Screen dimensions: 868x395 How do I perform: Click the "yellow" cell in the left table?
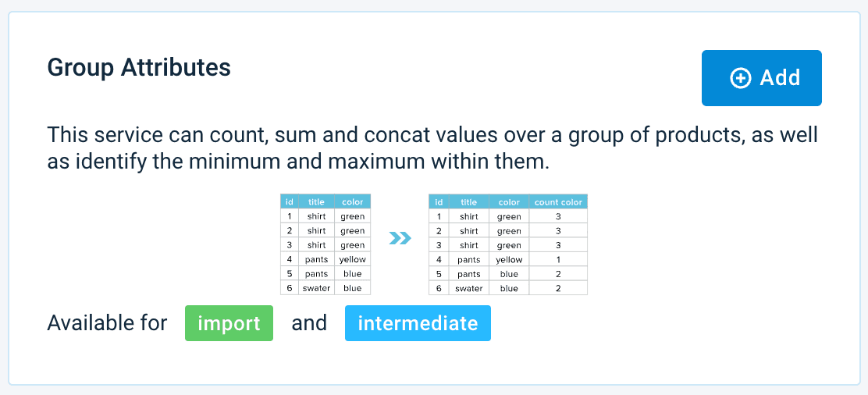click(x=352, y=259)
